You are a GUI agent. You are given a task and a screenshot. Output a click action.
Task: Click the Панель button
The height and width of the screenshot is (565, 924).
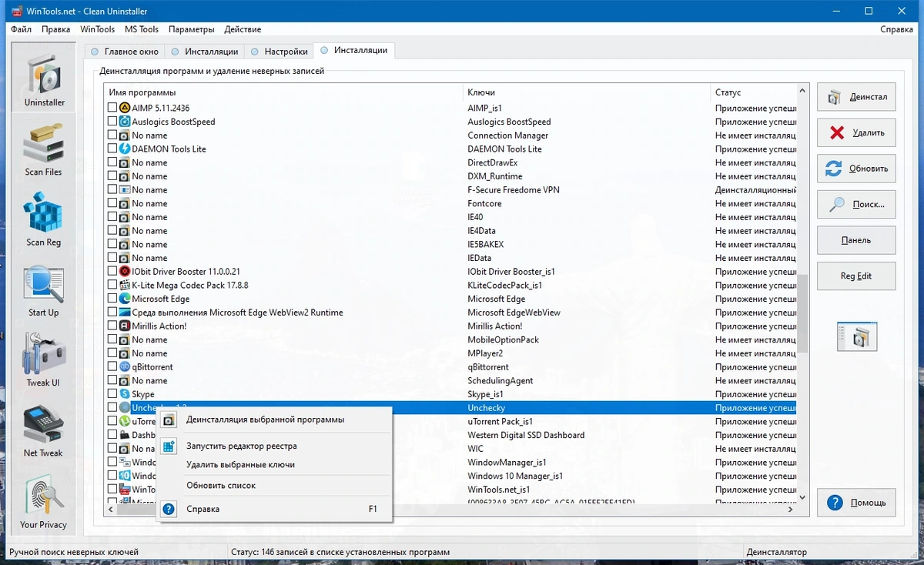pyautogui.click(x=856, y=240)
